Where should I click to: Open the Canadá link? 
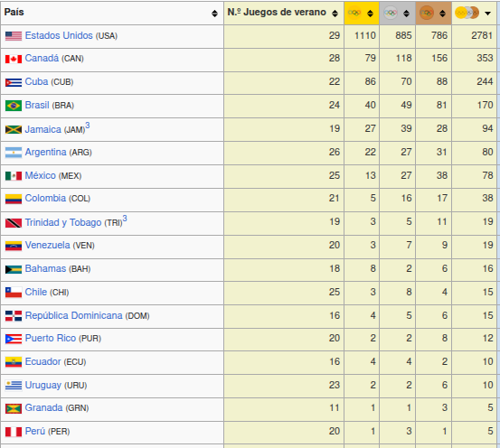[42, 59]
